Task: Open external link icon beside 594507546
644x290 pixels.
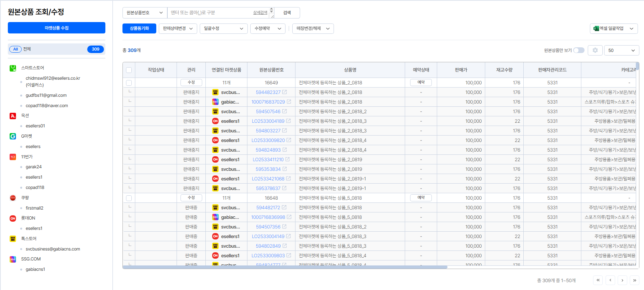Action: coord(284,111)
